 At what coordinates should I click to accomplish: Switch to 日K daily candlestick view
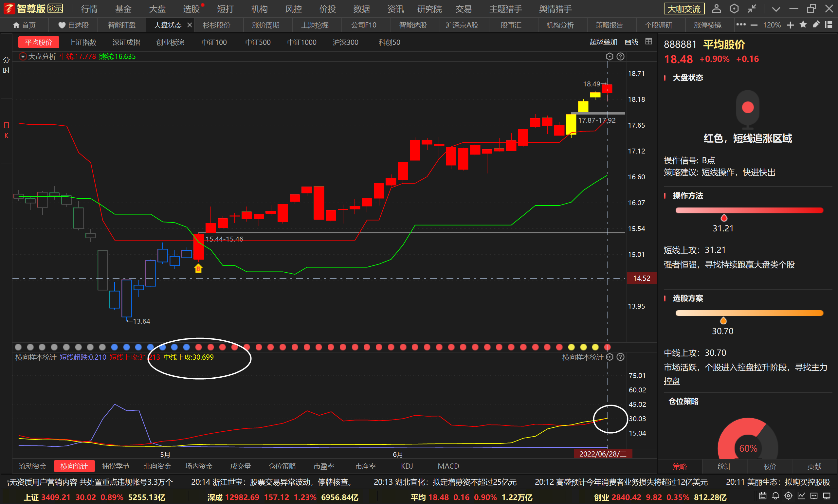(x=6, y=130)
